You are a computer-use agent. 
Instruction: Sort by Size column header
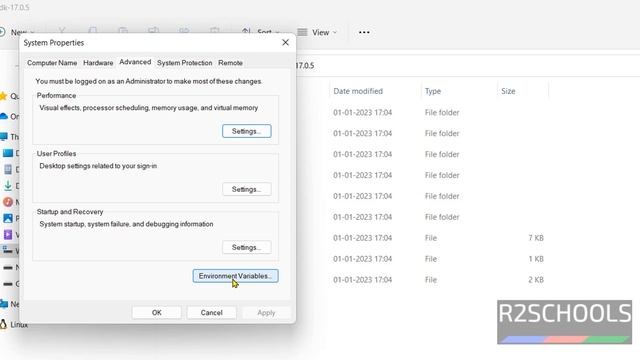tap(508, 91)
